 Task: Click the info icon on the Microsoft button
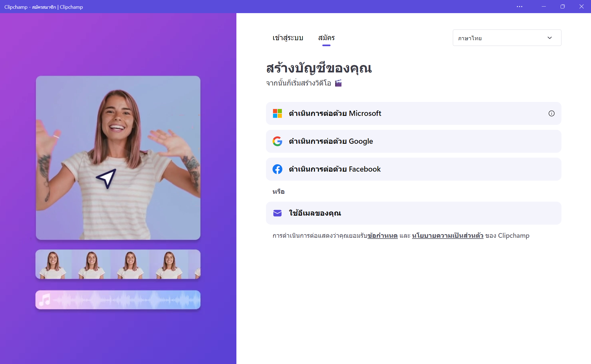551,113
